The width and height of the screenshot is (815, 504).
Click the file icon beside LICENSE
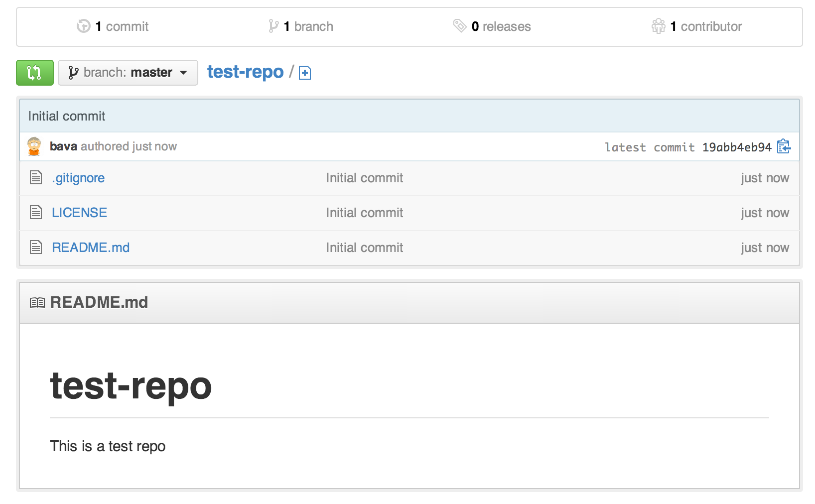click(x=36, y=212)
